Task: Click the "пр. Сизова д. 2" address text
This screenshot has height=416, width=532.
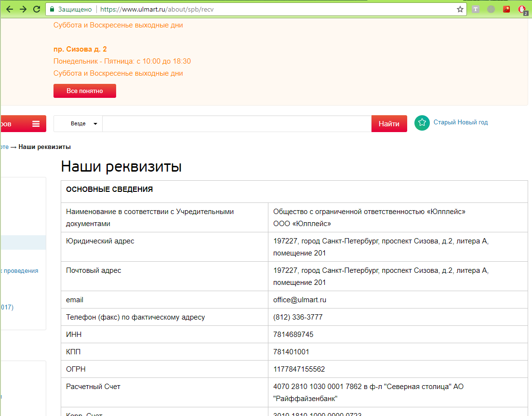Action: (x=80, y=49)
